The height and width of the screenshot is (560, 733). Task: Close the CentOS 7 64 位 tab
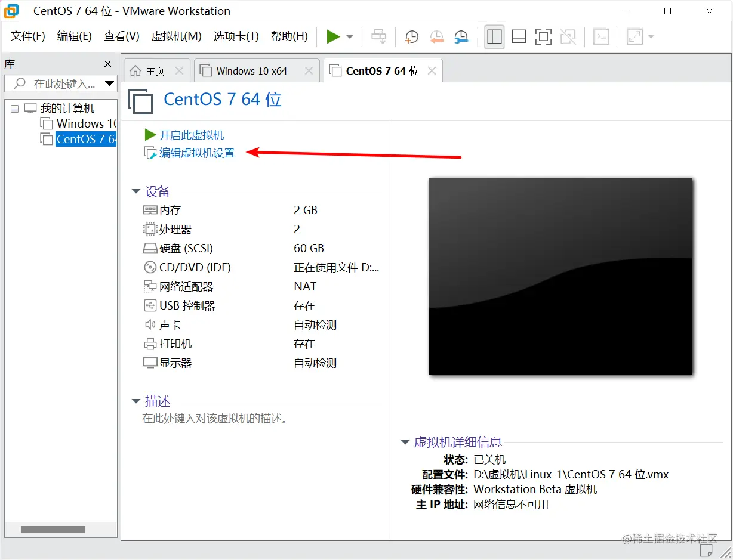[x=432, y=71]
